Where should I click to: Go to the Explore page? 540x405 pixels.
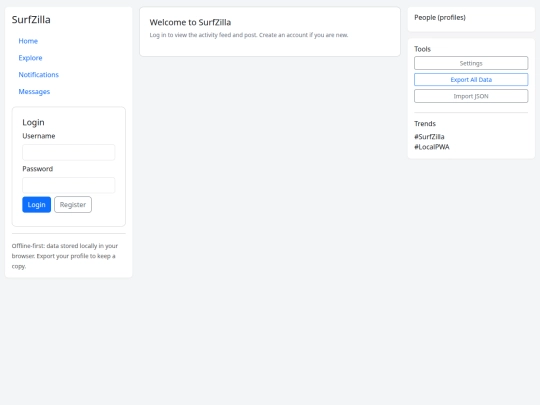[x=30, y=58]
